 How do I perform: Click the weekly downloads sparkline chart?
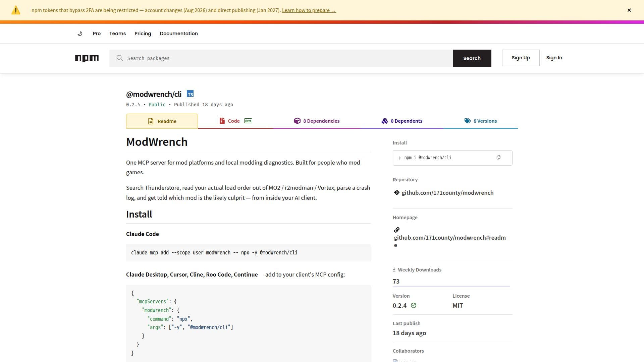tap(451, 286)
